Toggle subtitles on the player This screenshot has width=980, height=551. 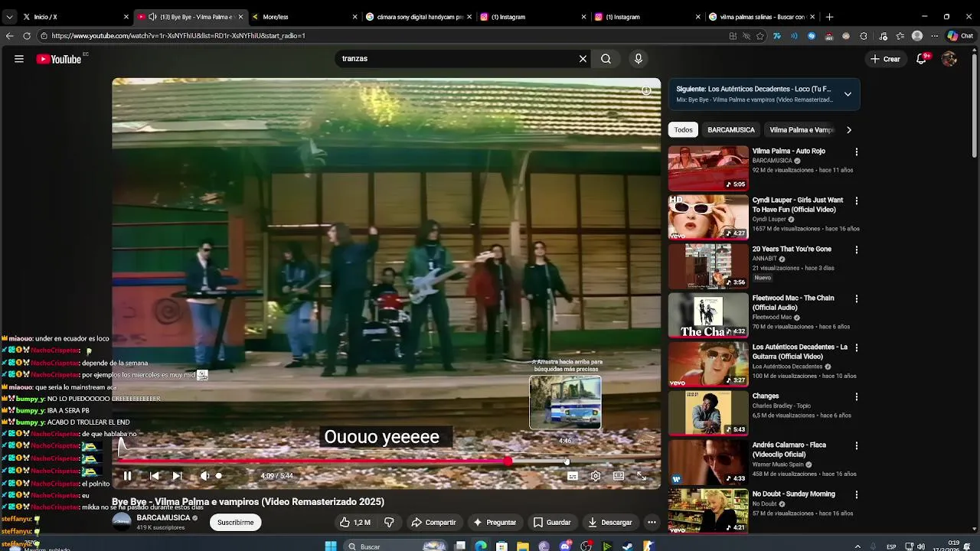click(x=572, y=476)
